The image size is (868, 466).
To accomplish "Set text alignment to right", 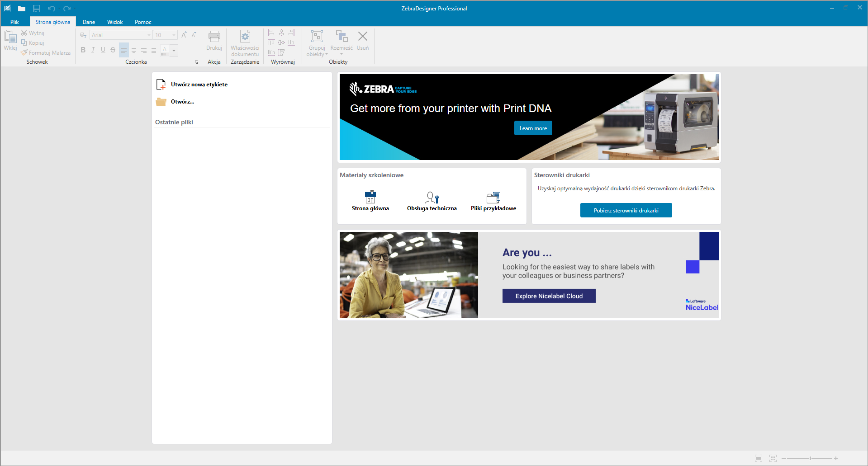I will coord(144,50).
